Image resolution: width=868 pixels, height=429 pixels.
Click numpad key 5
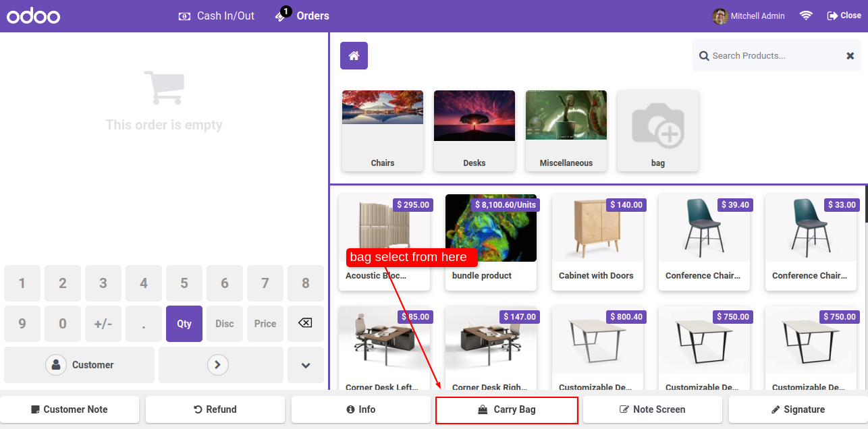tap(184, 283)
